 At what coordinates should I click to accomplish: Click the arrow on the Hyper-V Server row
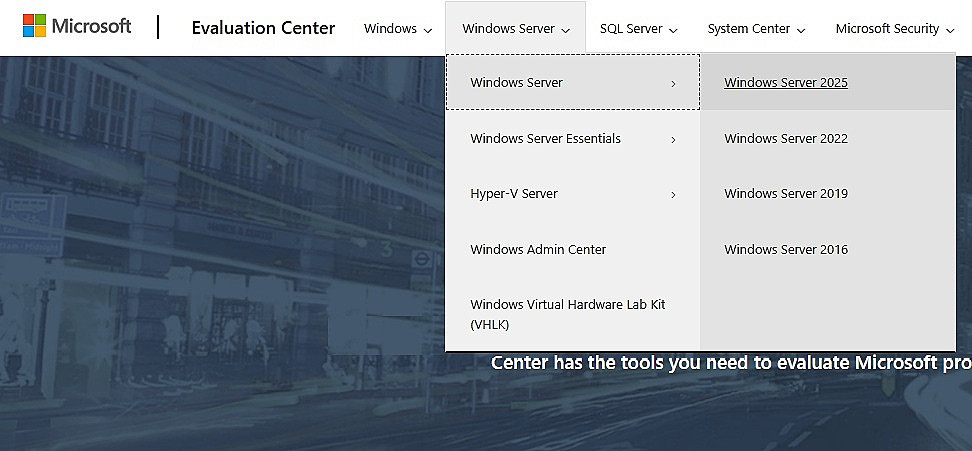(673, 195)
